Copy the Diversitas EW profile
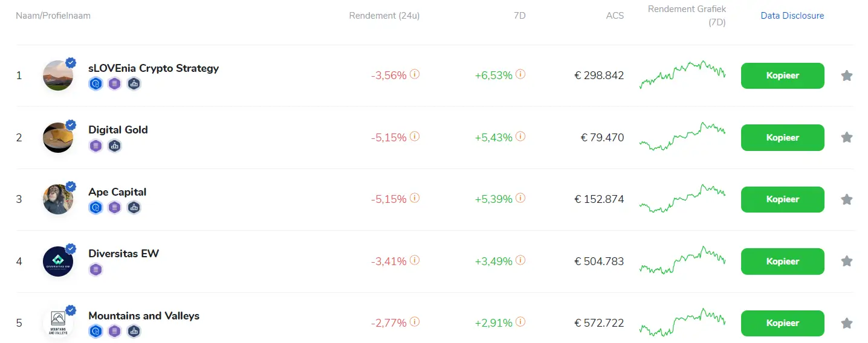 point(782,261)
